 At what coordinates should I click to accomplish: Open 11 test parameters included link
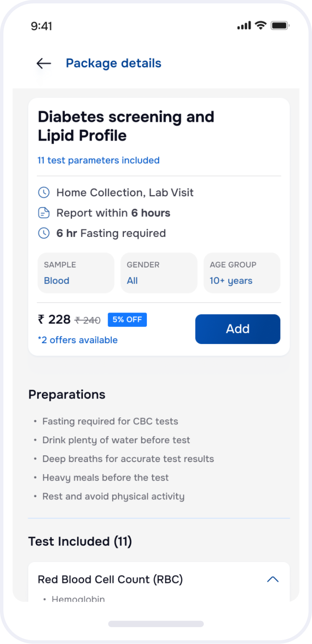click(x=99, y=160)
